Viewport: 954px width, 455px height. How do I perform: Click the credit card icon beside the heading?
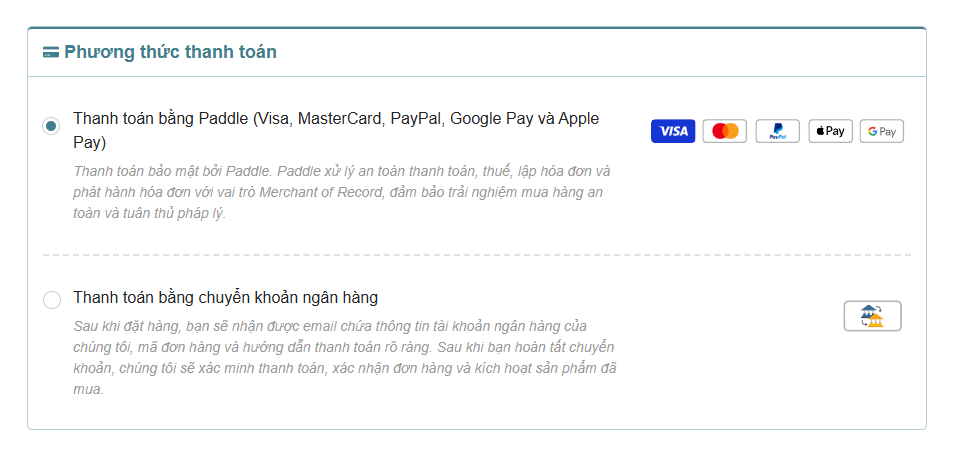51,52
